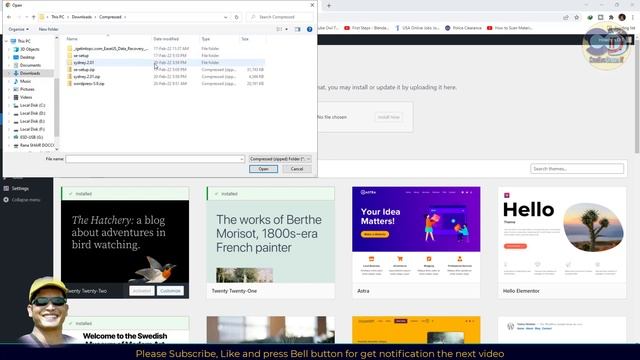
Task: Click Collapse menu in WordPress sidebar
Action: [22, 200]
